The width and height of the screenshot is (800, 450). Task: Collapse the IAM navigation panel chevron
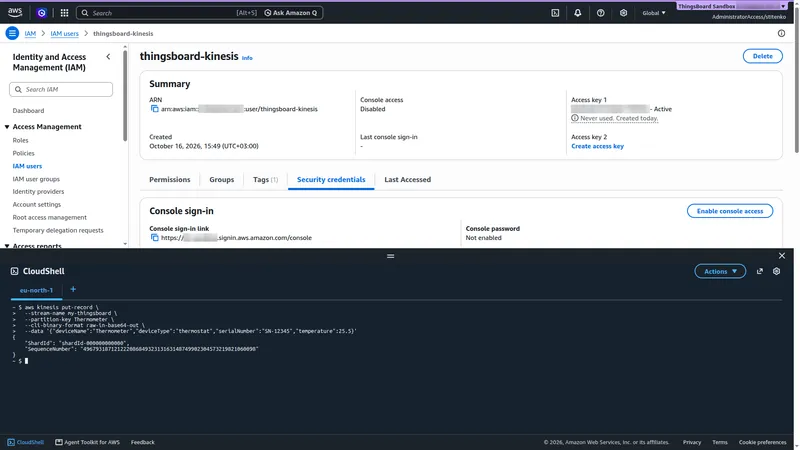pos(108,57)
